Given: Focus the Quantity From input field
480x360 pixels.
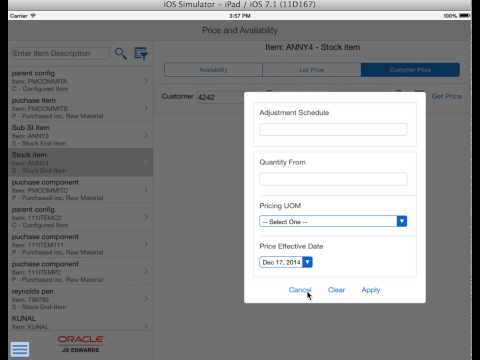Looking at the screenshot, I should (x=333, y=179).
